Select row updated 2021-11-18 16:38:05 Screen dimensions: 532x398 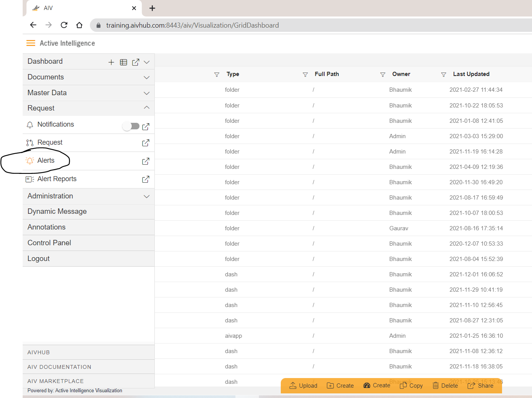(343, 367)
